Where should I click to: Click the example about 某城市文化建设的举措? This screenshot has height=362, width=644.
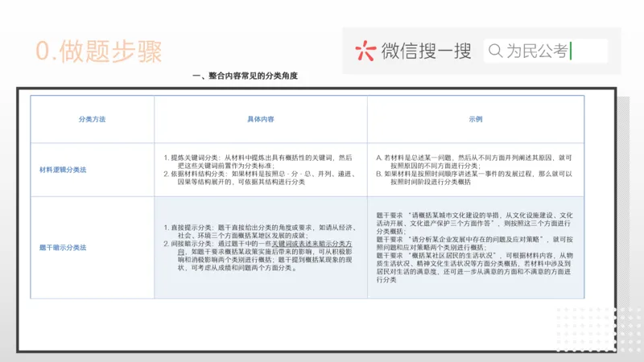point(474,224)
